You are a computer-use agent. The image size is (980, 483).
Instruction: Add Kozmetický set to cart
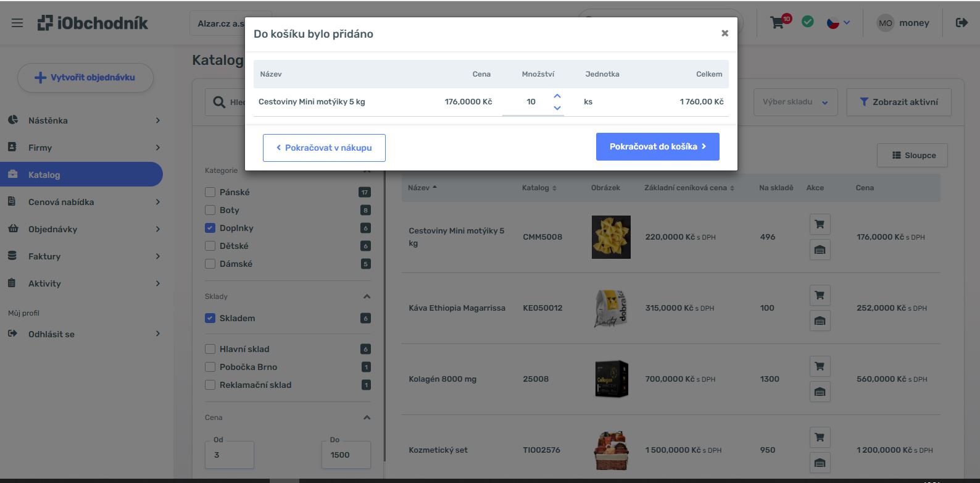pyautogui.click(x=820, y=437)
